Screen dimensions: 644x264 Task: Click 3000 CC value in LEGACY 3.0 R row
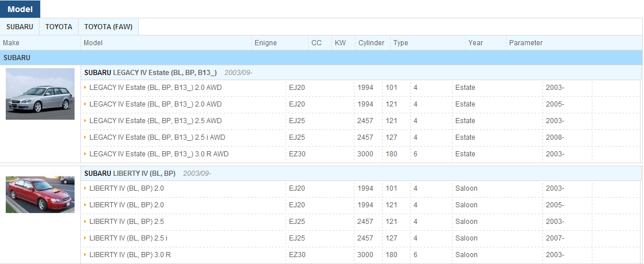pos(365,154)
